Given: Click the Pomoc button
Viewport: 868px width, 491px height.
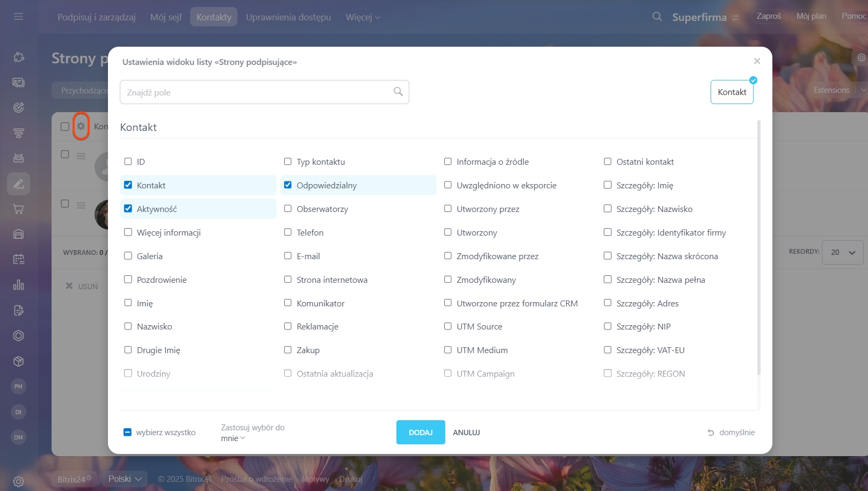Looking at the screenshot, I should pyautogui.click(x=853, y=16).
